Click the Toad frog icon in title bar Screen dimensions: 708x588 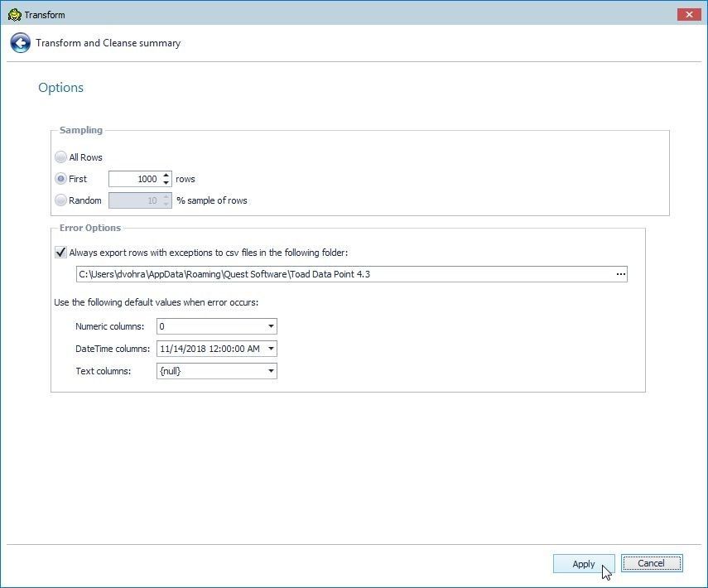(x=14, y=15)
